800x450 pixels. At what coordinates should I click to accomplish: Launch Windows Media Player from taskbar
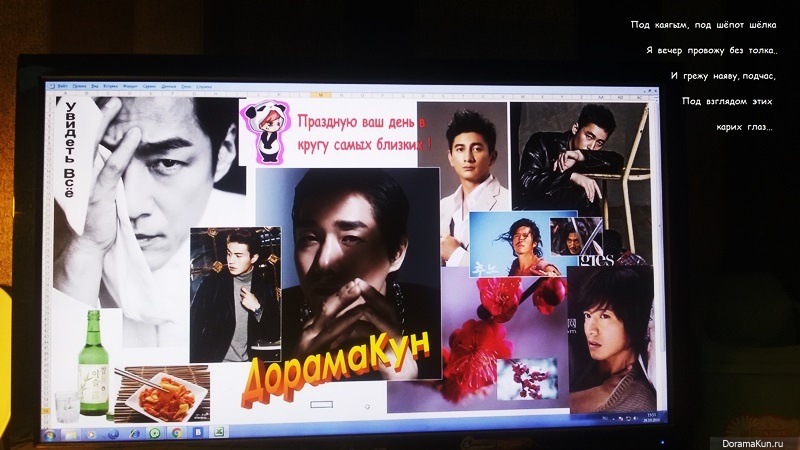click(x=91, y=435)
